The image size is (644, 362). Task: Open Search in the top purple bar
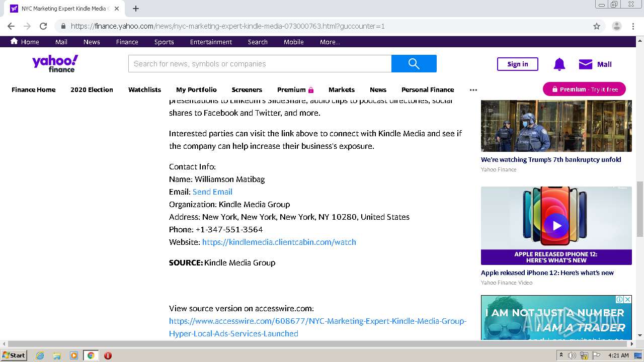pyautogui.click(x=258, y=42)
